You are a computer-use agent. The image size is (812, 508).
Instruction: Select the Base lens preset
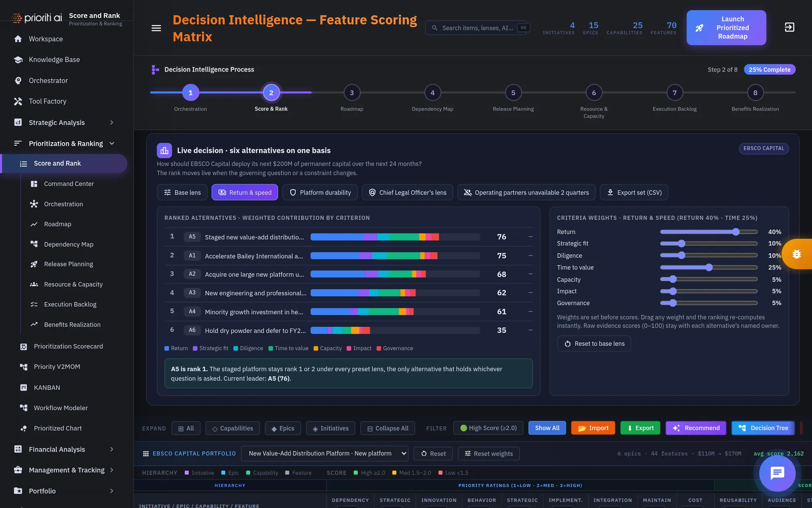[x=182, y=192]
